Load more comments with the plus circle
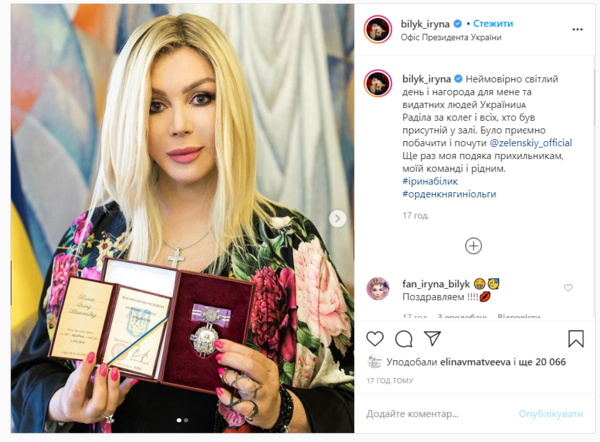This screenshot has height=442, width=600. pyautogui.click(x=473, y=246)
